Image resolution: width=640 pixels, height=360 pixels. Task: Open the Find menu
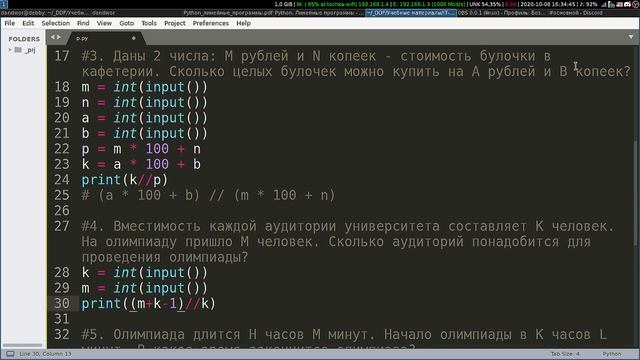(83, 23)
